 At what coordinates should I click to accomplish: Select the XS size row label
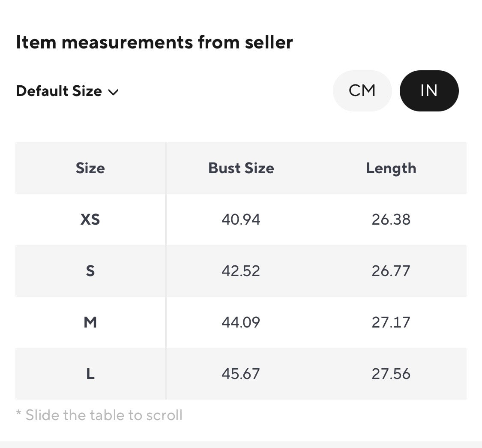90,219
